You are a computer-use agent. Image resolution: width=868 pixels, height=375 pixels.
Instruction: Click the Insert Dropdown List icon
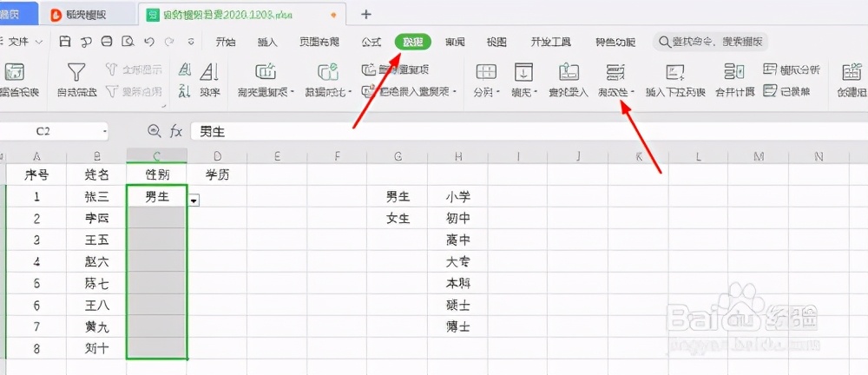tap(674, 72)
